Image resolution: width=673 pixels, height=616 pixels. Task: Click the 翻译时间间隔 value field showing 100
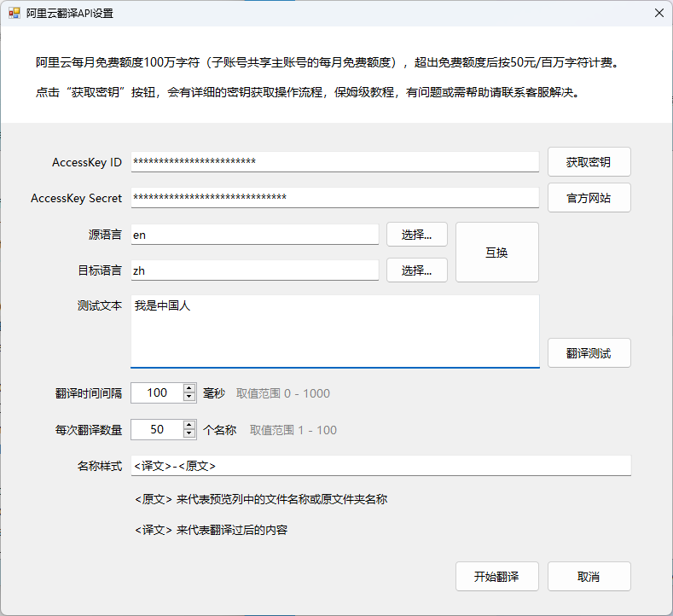coord(157,392)
